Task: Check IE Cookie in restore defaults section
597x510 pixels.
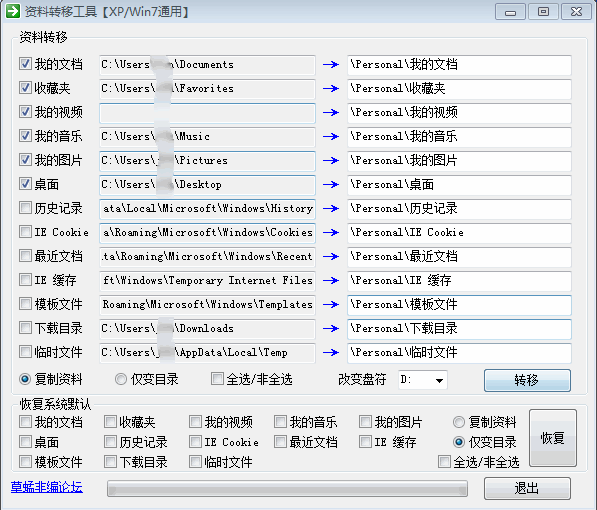Action: (x=195, y=442)
